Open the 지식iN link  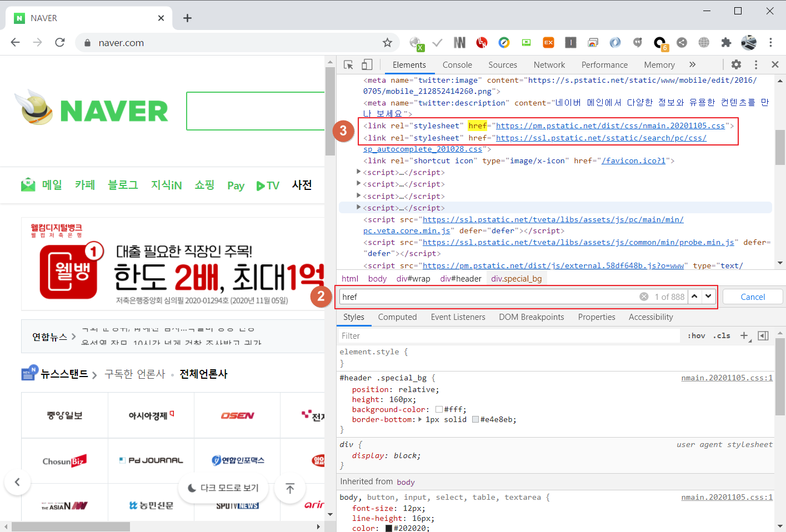[166, 185]
